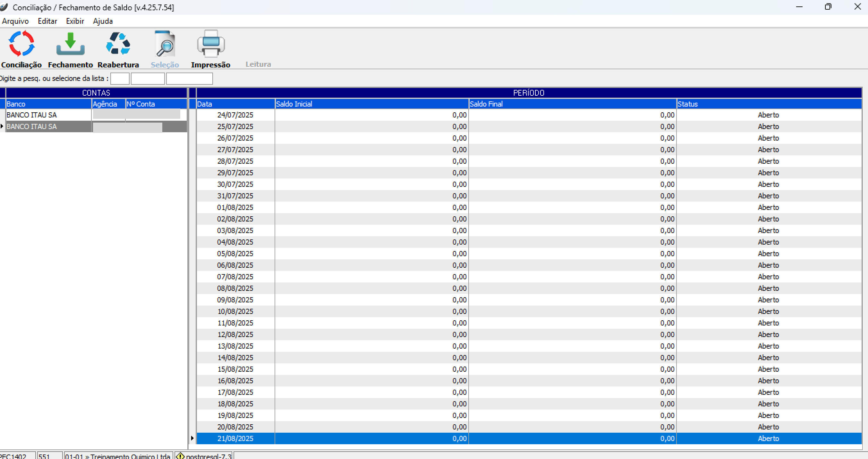868x459 pixels.
Task: Click Aberto status of 01/08/2025 row
Action: coord(768,207)
